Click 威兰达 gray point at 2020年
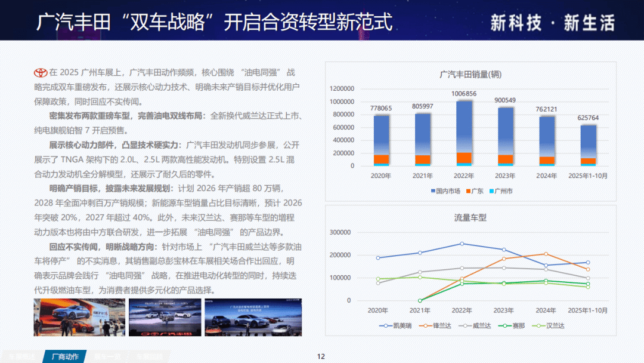Screen dimensions: 644x363 point(378,283)
